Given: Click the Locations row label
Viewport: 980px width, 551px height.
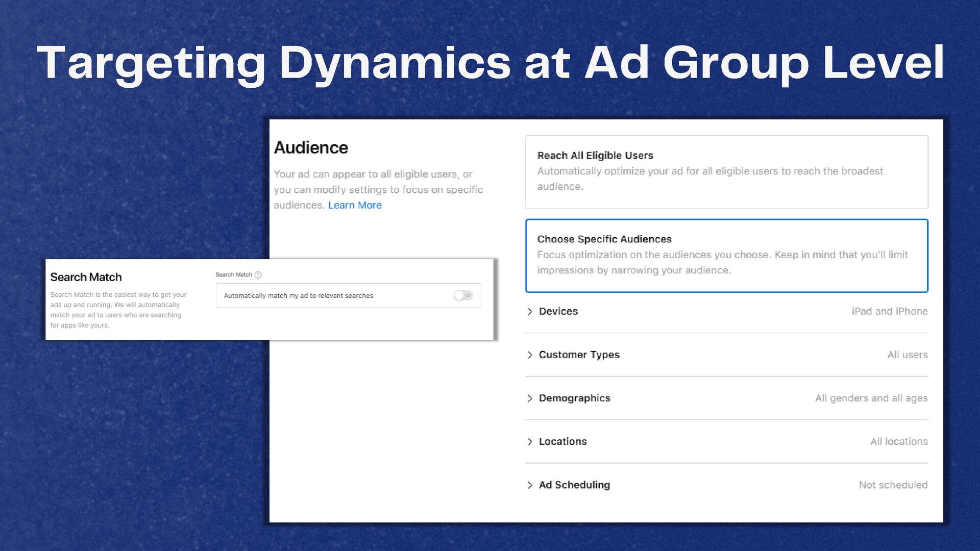Looking at the screenshot, I should (x=562, y=441).
